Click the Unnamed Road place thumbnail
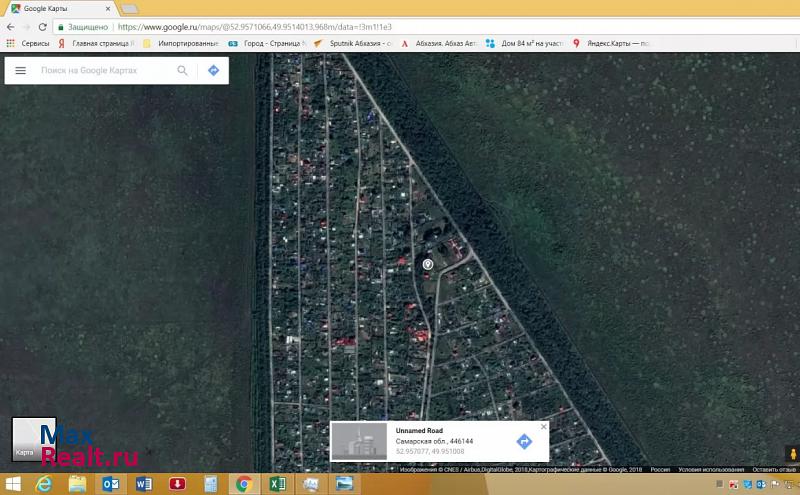 tap(361, 441)
